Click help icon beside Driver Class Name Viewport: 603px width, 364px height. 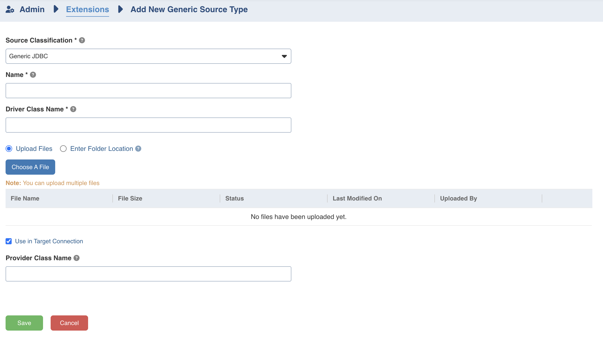coord(73,109)
